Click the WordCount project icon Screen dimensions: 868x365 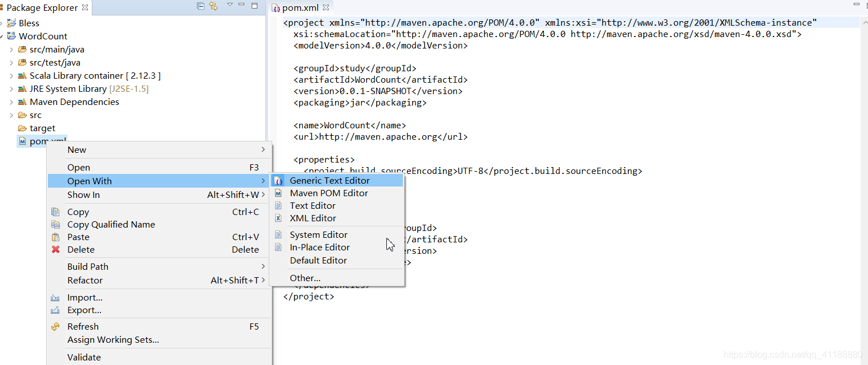coord(11,36)
